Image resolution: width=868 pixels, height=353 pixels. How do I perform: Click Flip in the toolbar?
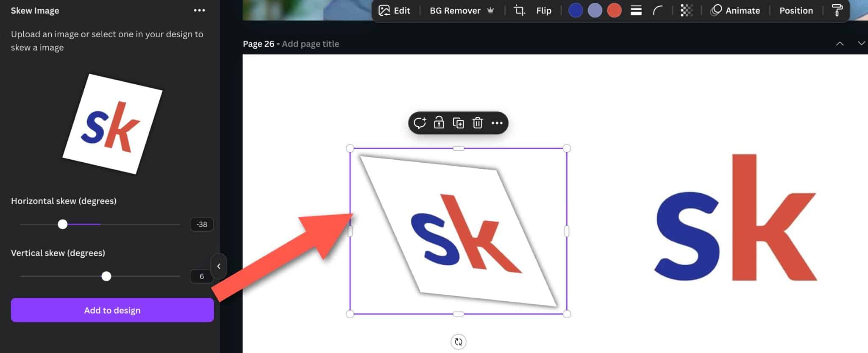click(x=543, y=11)
